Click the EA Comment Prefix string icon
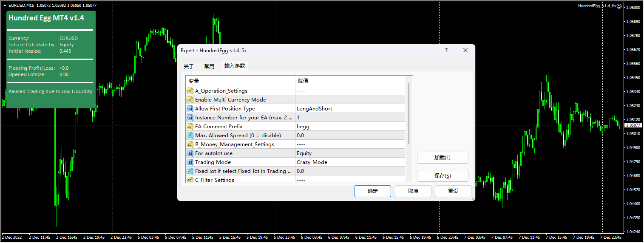Screen dimensions: 644x243 pos(190,127)
